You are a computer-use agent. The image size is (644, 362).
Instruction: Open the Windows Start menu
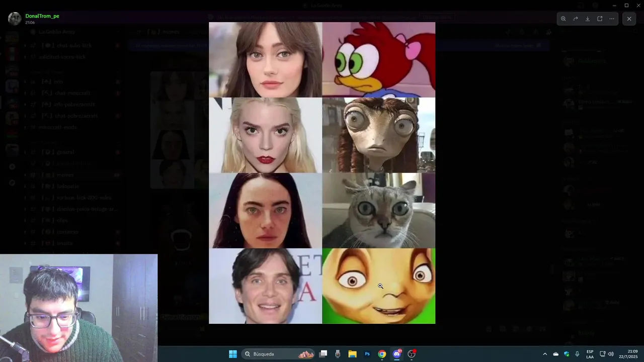[x=233, y=354]
